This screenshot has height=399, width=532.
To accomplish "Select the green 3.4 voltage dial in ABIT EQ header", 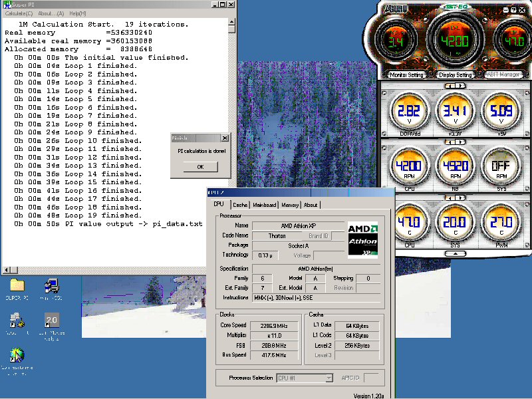I will pos(396,41).
